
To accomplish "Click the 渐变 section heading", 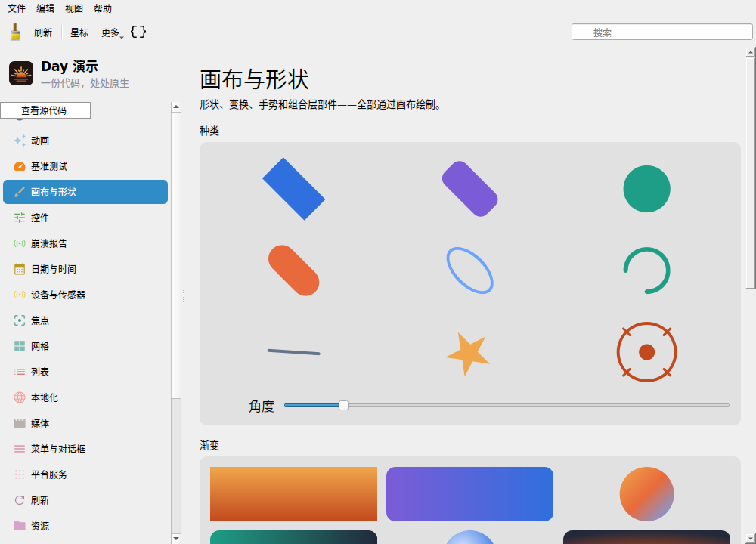I will [x=209, y=446].
